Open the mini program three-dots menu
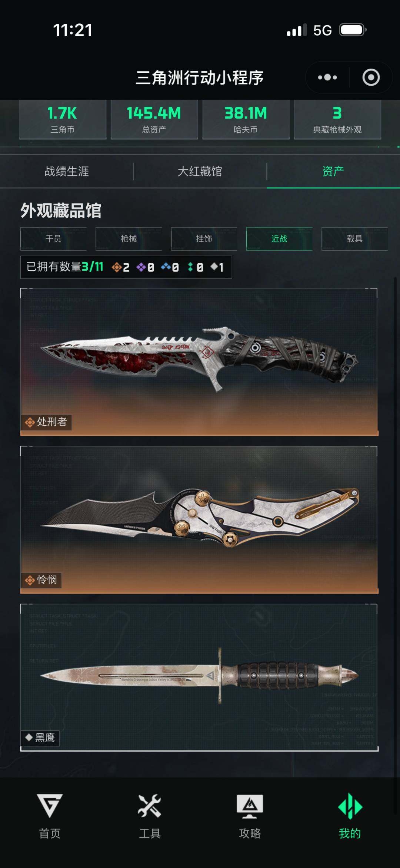The height and width of the screenshot is (868, 400). [x=327, y=77]
